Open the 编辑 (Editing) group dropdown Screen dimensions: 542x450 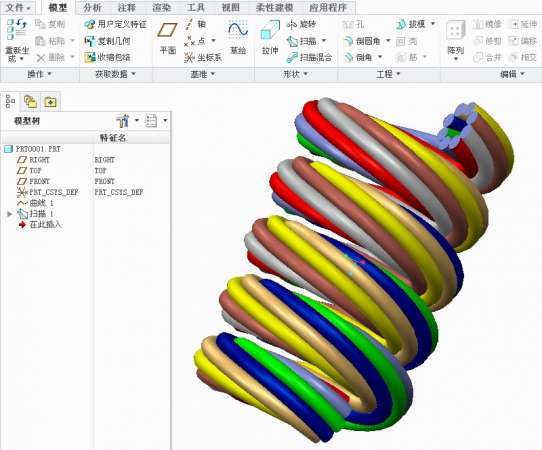pos(512,74)
